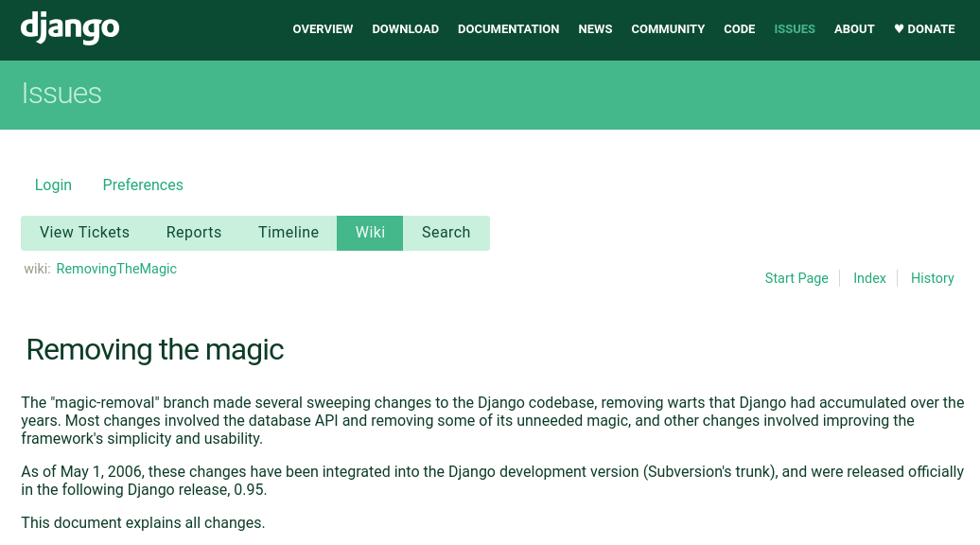Open the Search tab
This screenshot has width=980, height=545.
pos(446,233)
